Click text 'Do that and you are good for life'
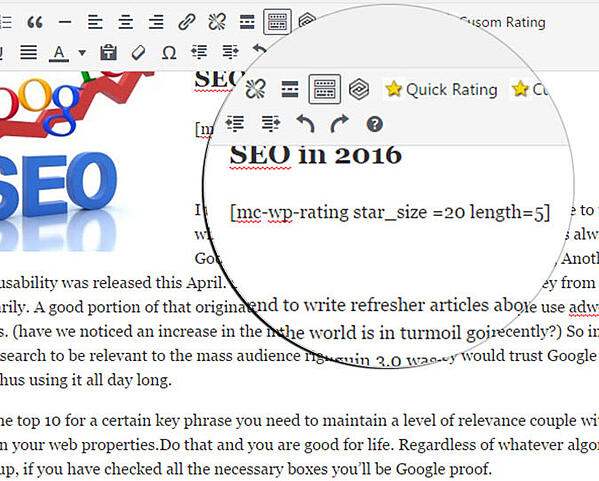Screen dimensions: 599x481 (276, 445)
